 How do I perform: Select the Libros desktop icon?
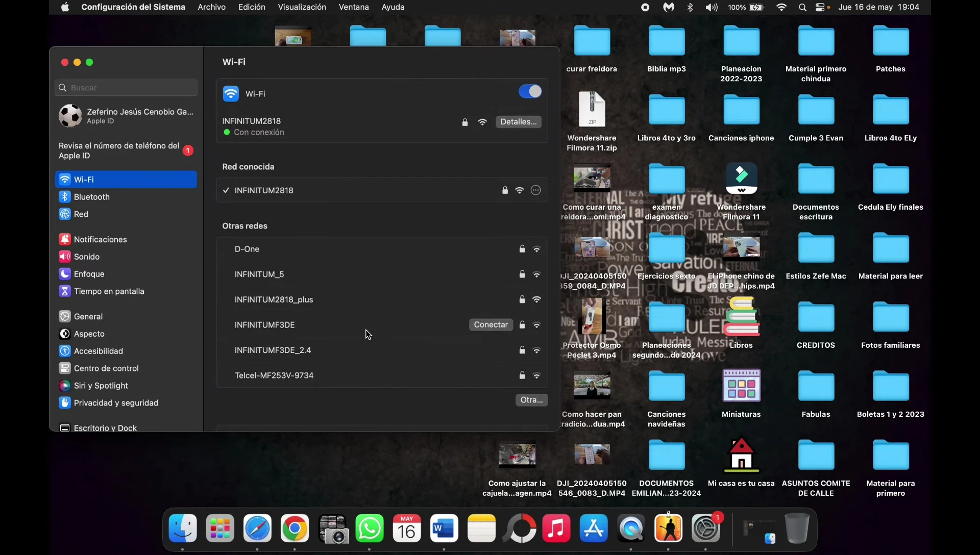click(x=741, y=323)
